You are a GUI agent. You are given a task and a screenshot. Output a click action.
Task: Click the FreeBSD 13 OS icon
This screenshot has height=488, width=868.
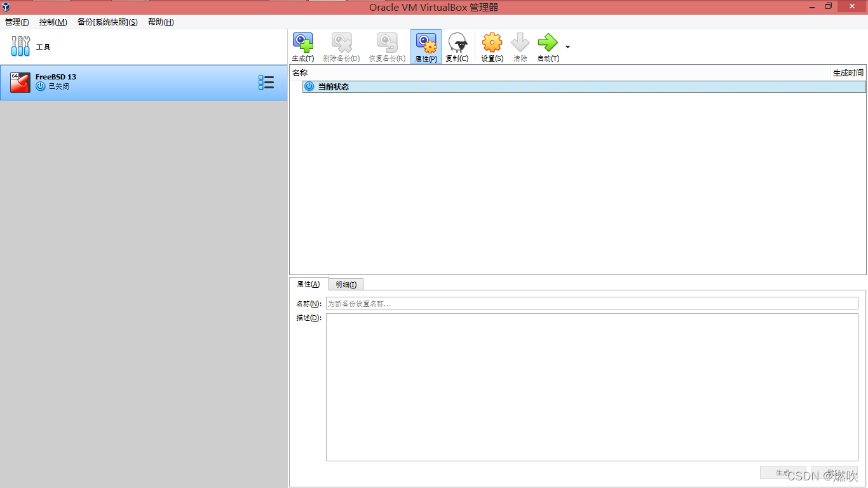pyautogui.click(x=20, y=83)
